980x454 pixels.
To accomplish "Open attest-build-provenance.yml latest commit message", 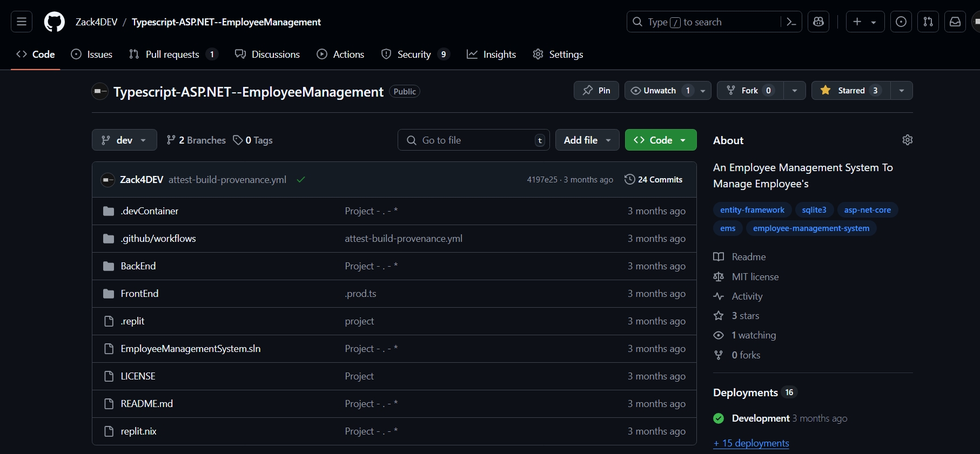I will [227, 180].
